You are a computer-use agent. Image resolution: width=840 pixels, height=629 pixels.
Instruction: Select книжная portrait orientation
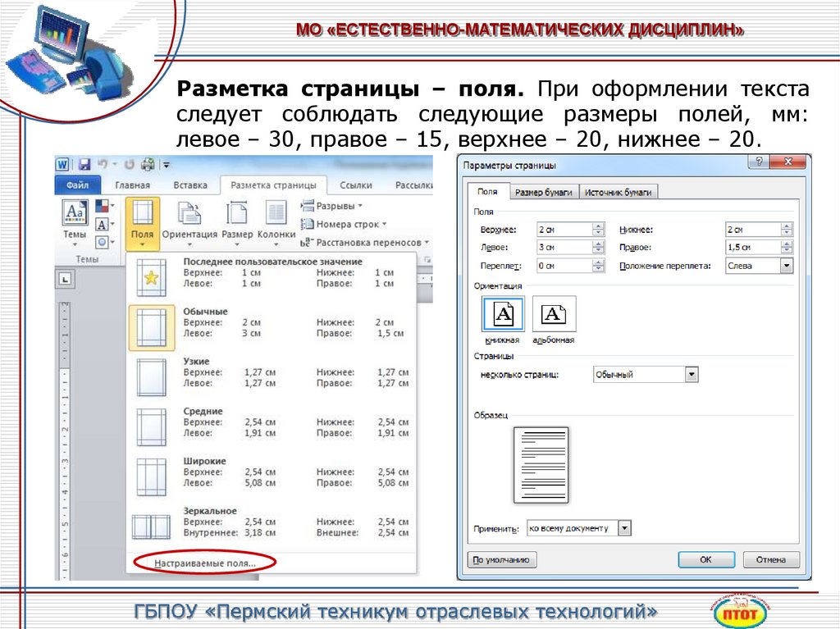click(x=503, y=320)
